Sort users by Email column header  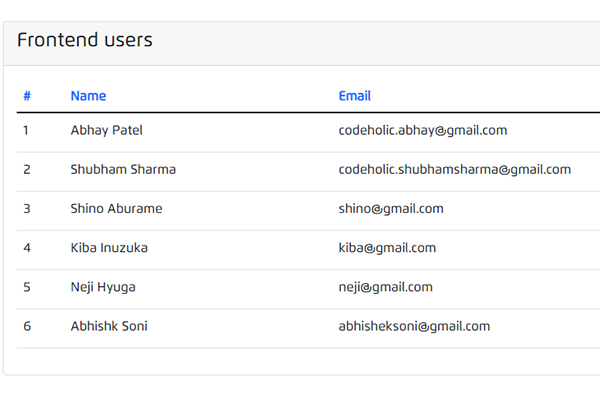pos(355,96)
